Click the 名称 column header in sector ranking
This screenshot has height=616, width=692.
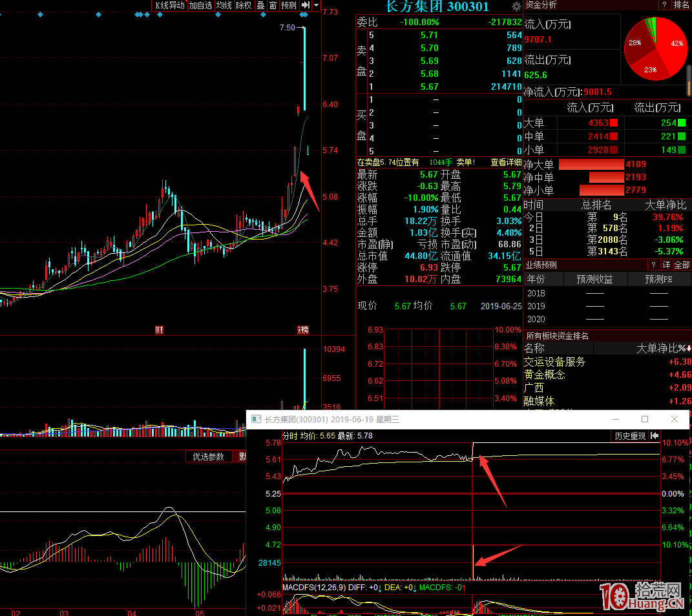(534, 348)
